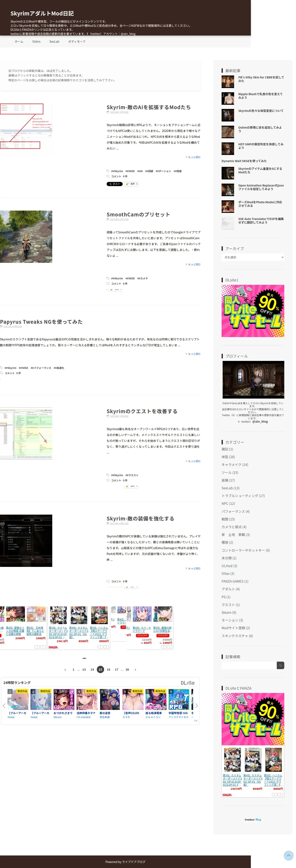Click 拍手 button under enemy AI article

pyautogui.click(x=131, y=184)
